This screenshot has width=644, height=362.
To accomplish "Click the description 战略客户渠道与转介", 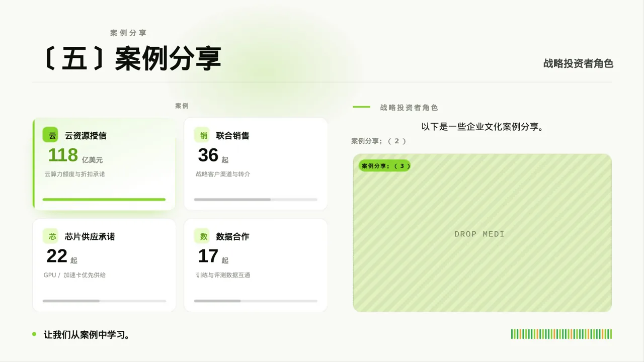I will point(223,174).
